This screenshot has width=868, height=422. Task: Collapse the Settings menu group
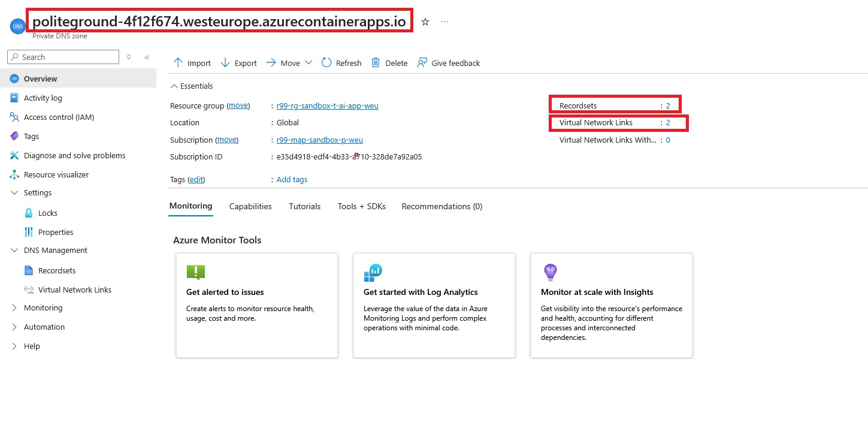pos(15,193)
